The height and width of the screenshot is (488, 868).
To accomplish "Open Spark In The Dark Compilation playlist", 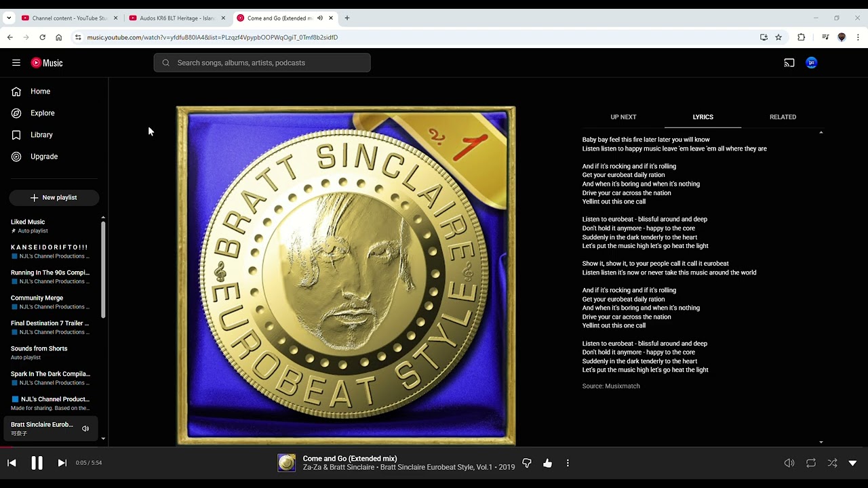I will (51, 378).
